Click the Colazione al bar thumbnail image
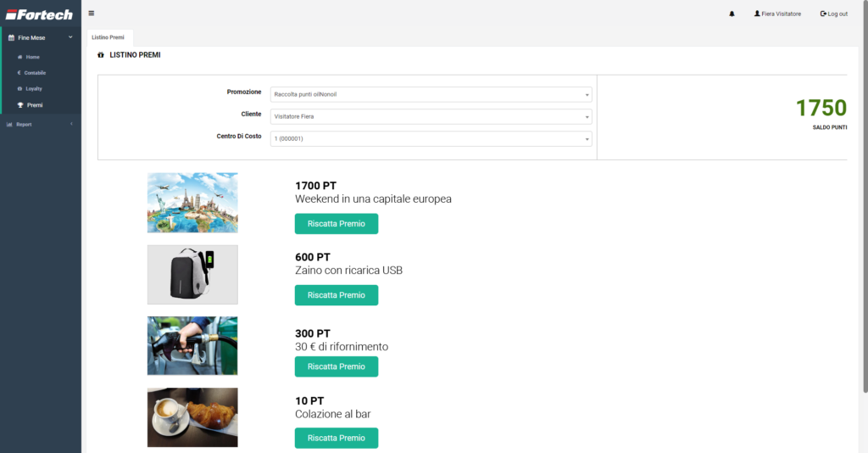Image resolution: width=868 pixels, height=453 pixels. coord(192,417)
